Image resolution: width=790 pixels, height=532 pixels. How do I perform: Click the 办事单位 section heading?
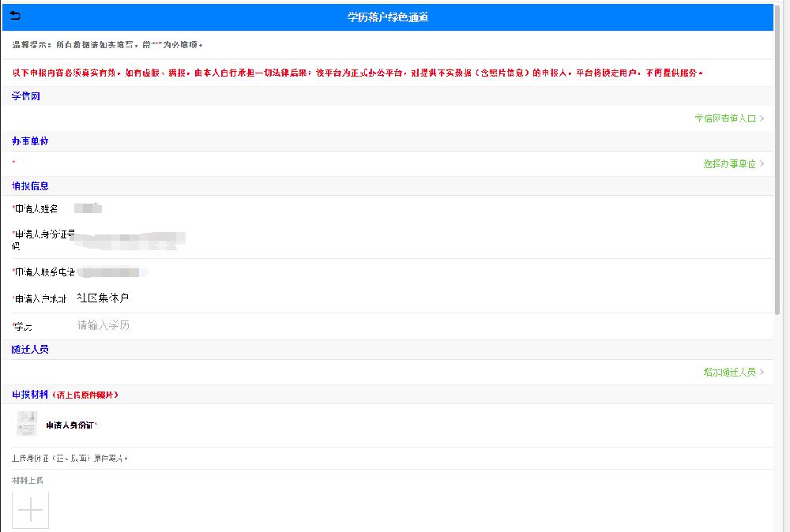[30, 141]
